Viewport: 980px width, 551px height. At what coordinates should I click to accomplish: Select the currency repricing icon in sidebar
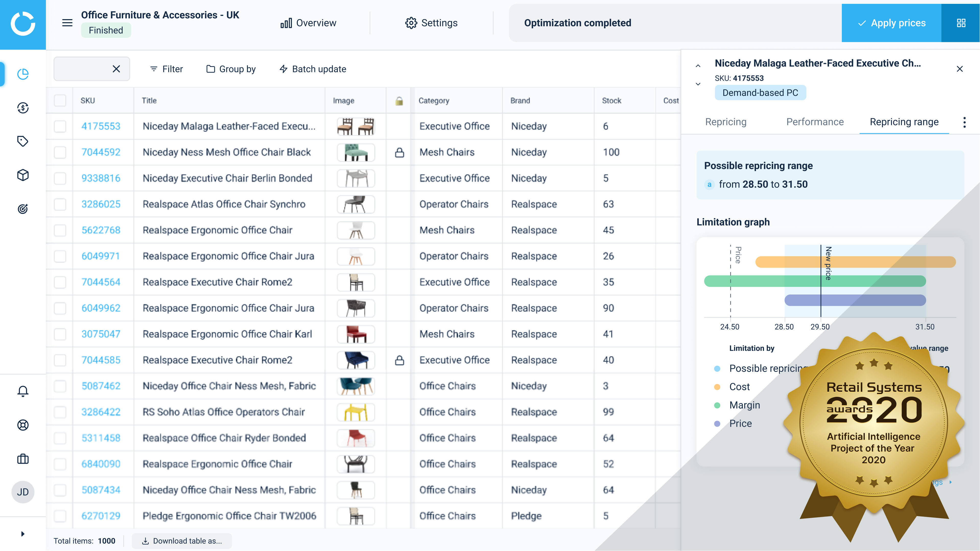tap(23, 108)
